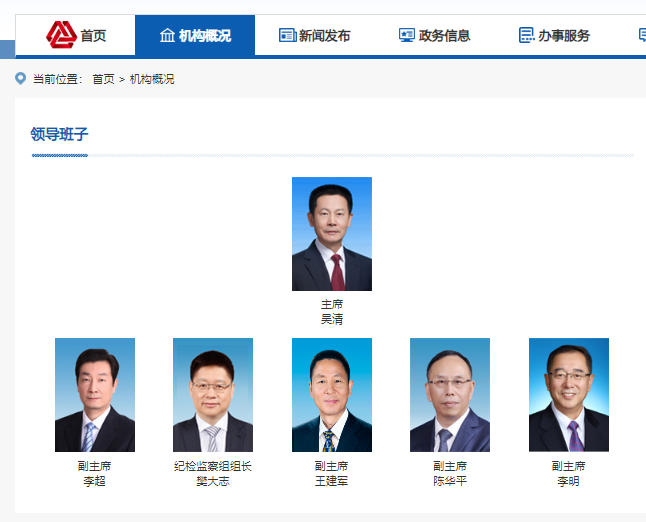Open the portrait photo of 李明
The height and width of the screenshot is (522, 646).
pyautogui.click(x=569, y=395)
